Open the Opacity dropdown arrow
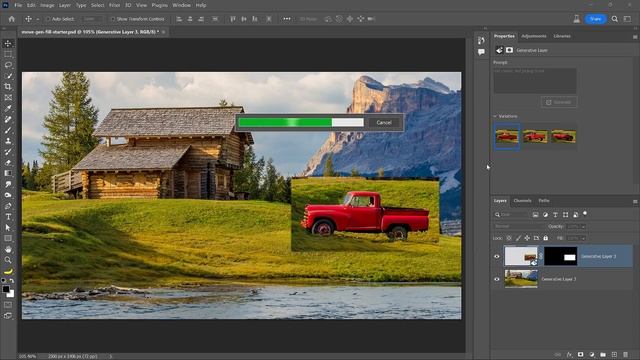Screen dimensions: 640x360 (x=583, y=227)
